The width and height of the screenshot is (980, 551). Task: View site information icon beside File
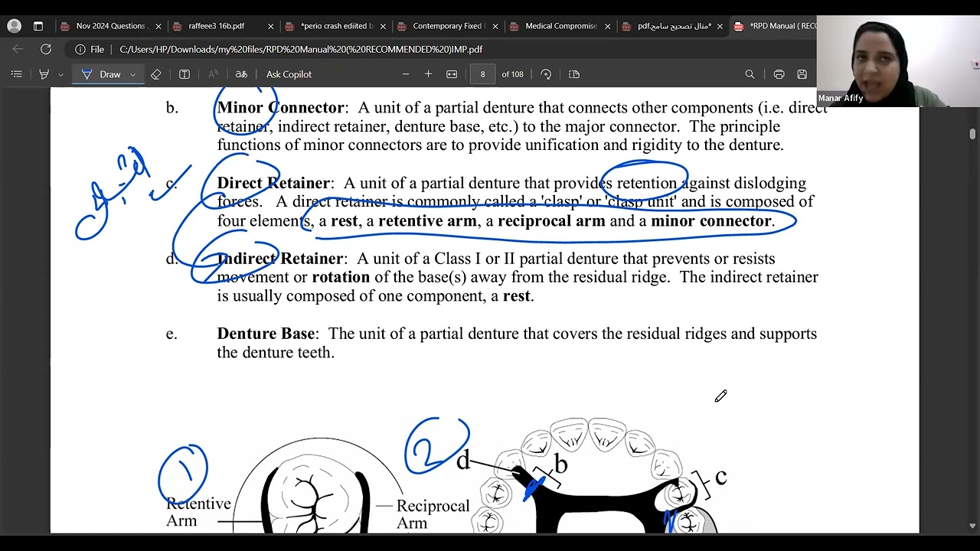pos(80,49)
